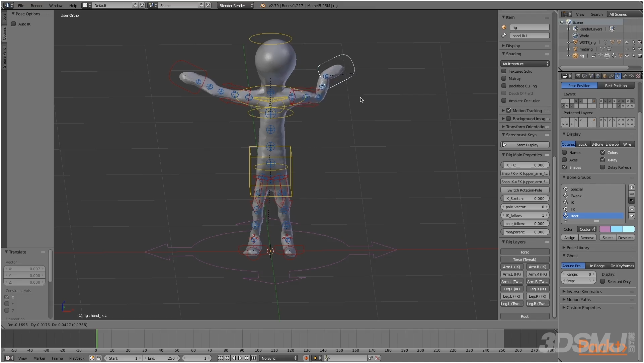Open the No Sync playback dropdown
Image resolution: width=644 pixels, height=363 pixels.
(x=279, y=358)
